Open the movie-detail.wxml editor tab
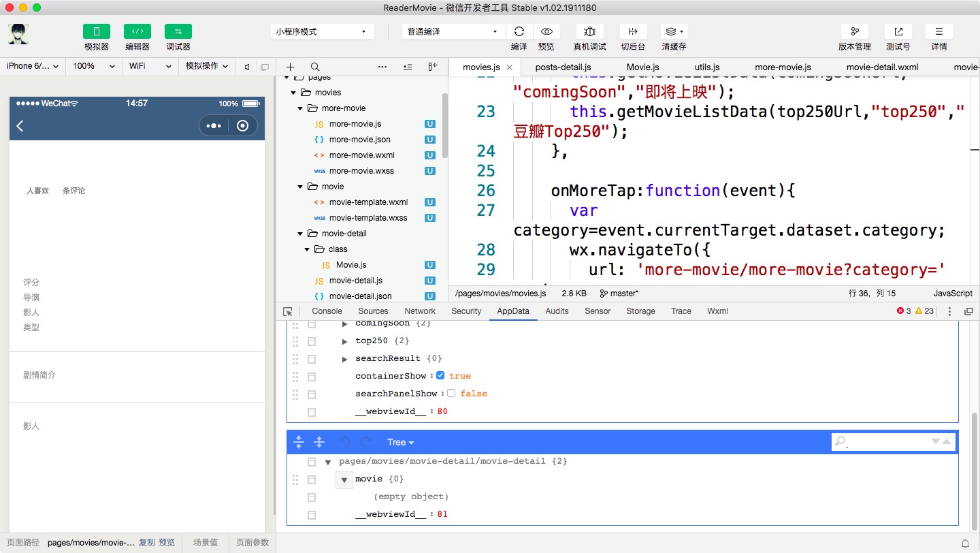The height and width of the screenshot is (553, 980). pyautogui.click(x=882, y=67)
